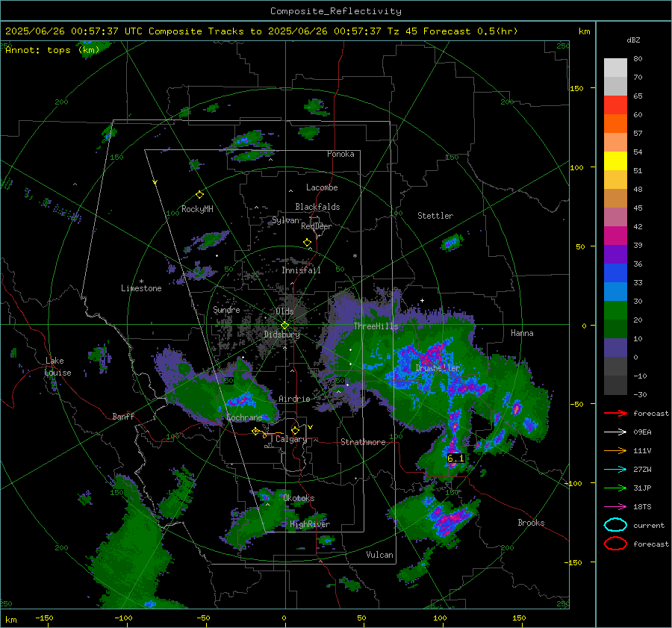Pick the bright green 20-30 dBZ swatch

(615, 311)
